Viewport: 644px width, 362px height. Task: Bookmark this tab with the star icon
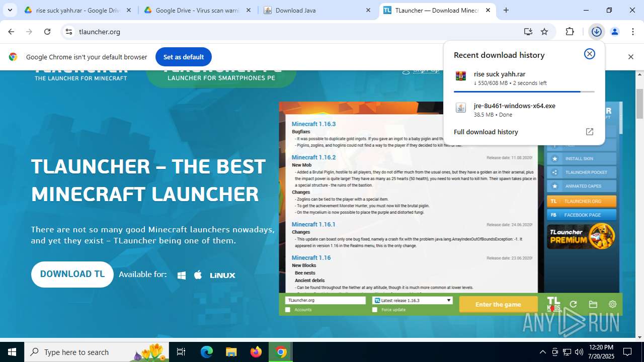pyautogui.click(x=544, y=32)
